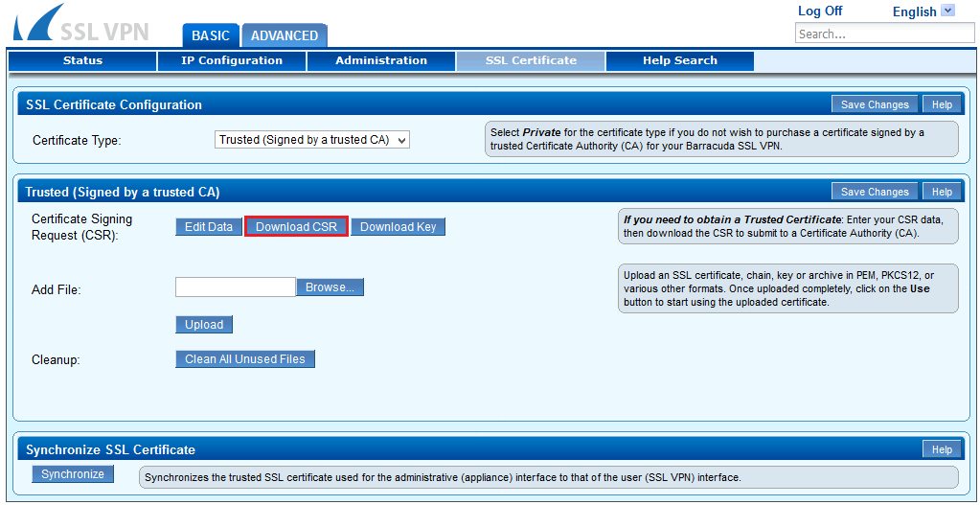Image resolution: width=980 pixels, height=505 pixels.
Task: Save Changes in SSL Certificate Configuration section
Action: [x=874, y=104]
